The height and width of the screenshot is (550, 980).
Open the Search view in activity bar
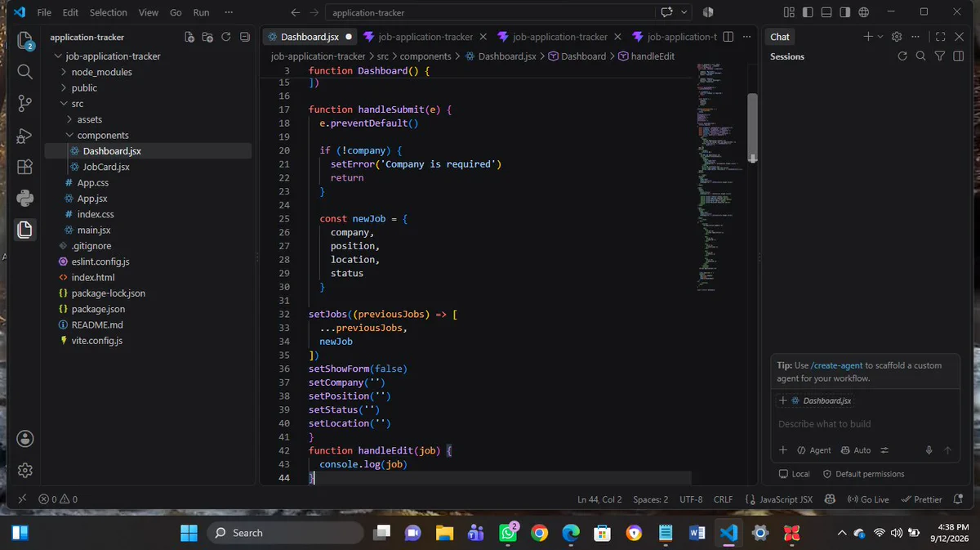[x=25, y=72]
